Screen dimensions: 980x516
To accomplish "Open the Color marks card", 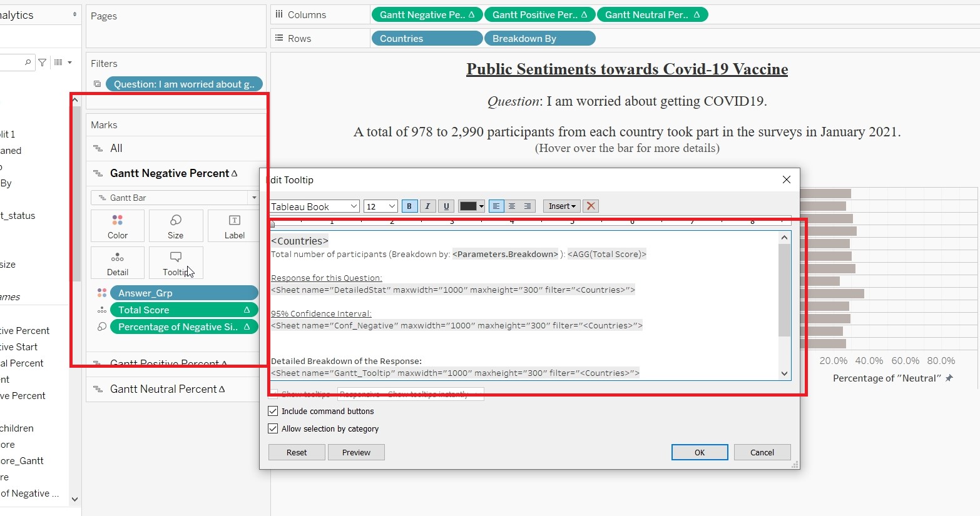I will click(x=118, y=226).
